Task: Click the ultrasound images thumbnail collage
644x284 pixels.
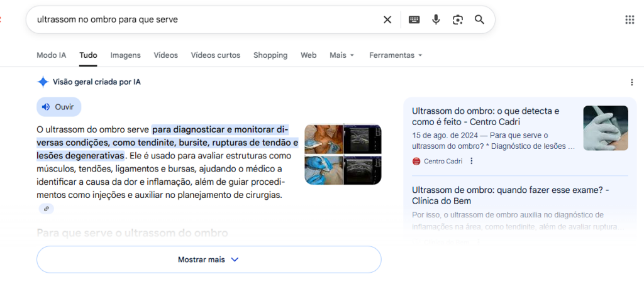Action: tap(343, 155)
